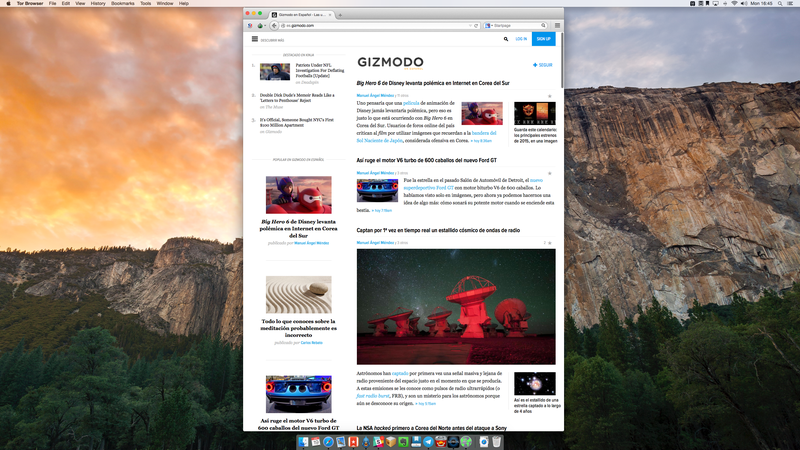Viewport: 800px width, 450px height.
Task: Open Telegram from the Dock
Action: click(x=428, y=442)
